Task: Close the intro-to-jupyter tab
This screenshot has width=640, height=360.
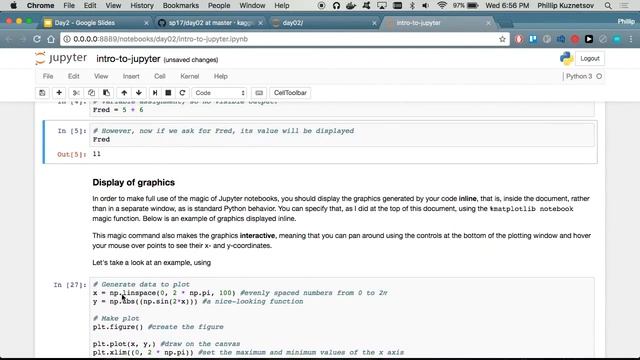Action: [x=488, y=23]
